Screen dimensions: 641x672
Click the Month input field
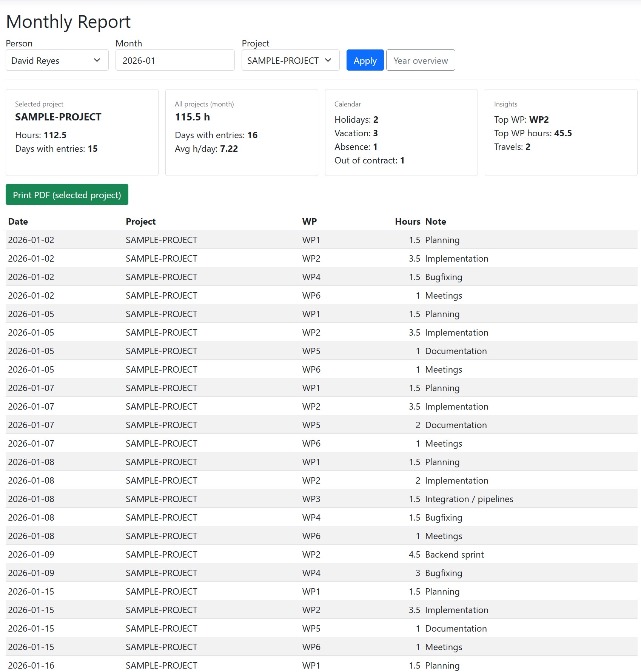tap(175, 60)
